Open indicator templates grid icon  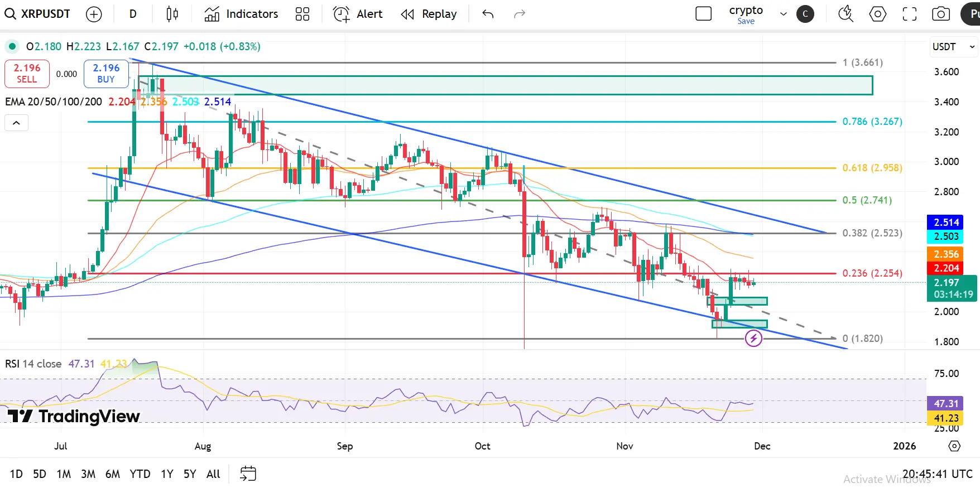[302, 14]
